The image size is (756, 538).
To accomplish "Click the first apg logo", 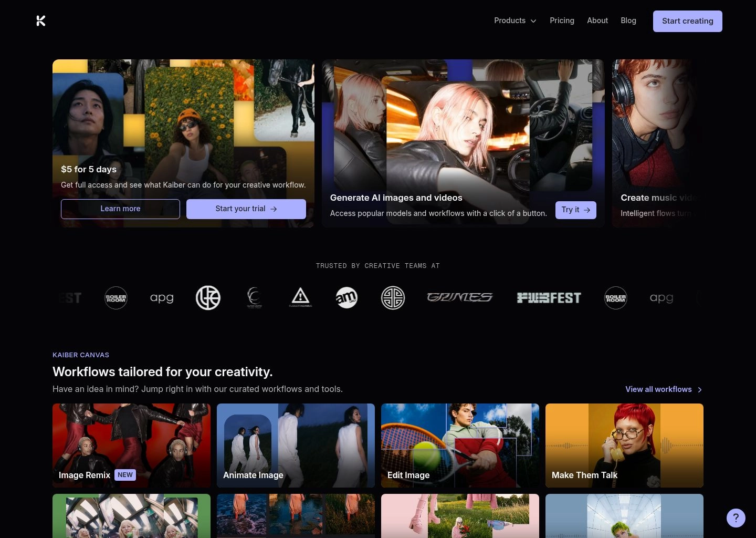I will pos(162,298).
